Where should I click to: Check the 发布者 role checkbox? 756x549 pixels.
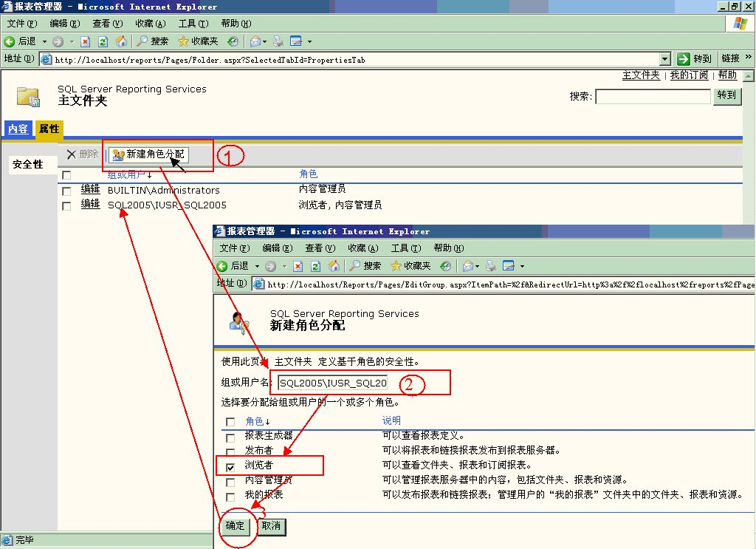tap(231, 451)
